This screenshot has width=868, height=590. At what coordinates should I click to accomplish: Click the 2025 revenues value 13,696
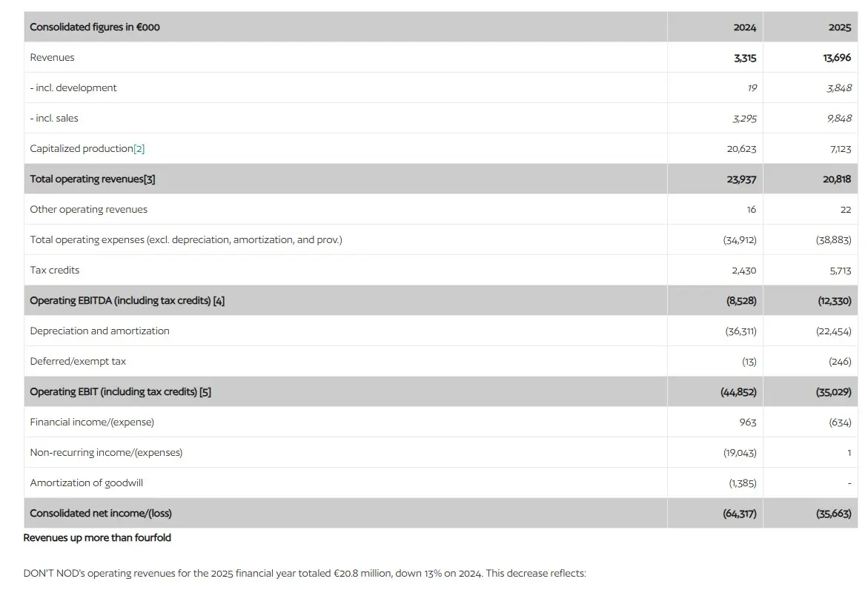[x=837, y=58]
